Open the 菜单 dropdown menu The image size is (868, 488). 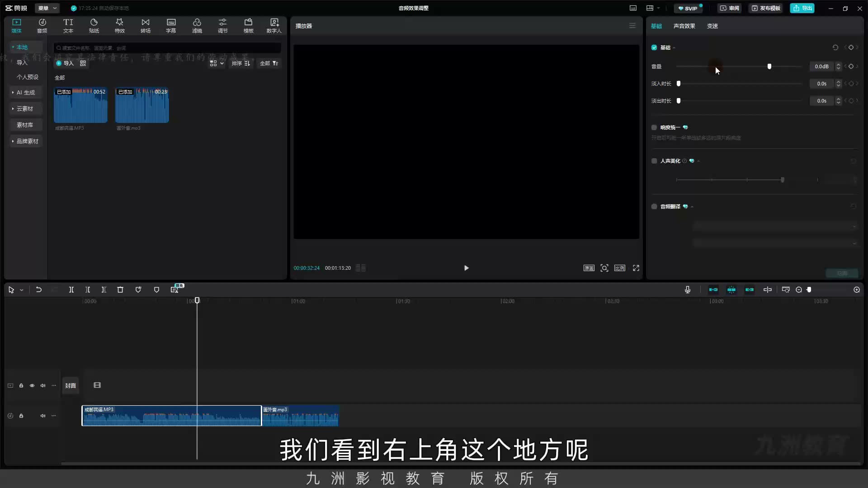(x=47, y=8)
